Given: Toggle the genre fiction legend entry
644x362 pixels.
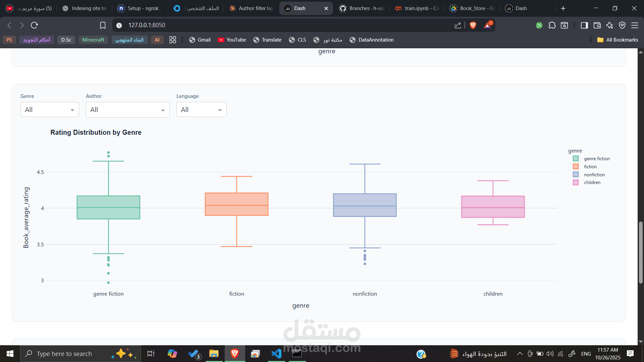Looking at the screenshot, I should coord(597,159).
